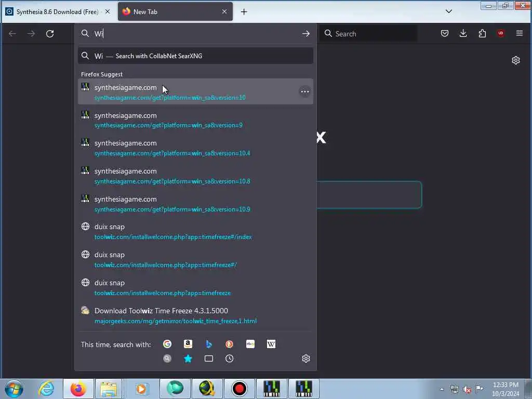Choose 'Wi — Search with CollabNet SearXNG' row
Viewport: 532px width, 399px height.
click(x=195, y=56)
